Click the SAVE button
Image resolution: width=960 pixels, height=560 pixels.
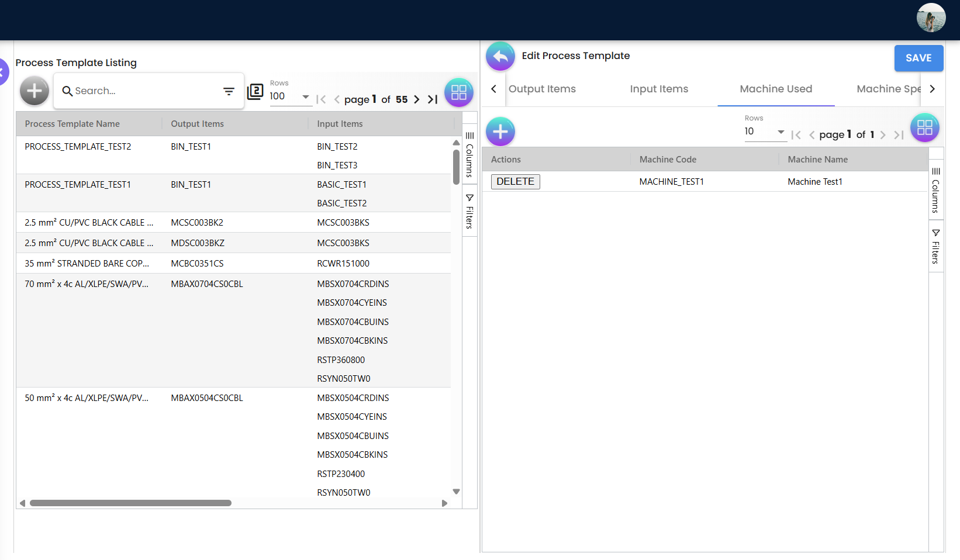pos(918,58)
